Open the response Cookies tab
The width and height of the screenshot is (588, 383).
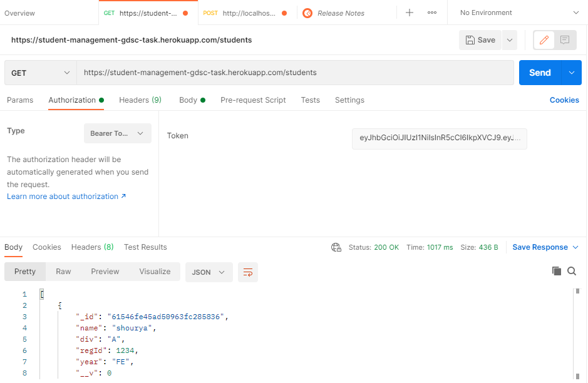pos(46,247)
